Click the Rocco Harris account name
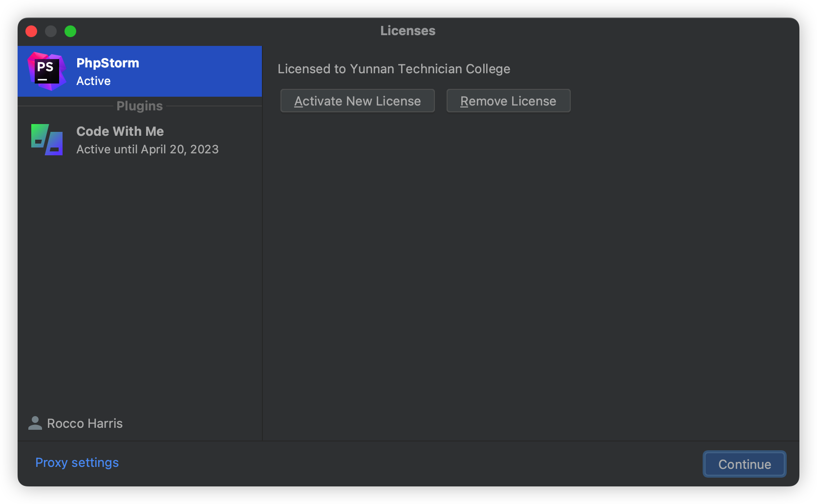Screen dimensions: 817x504 85,423
